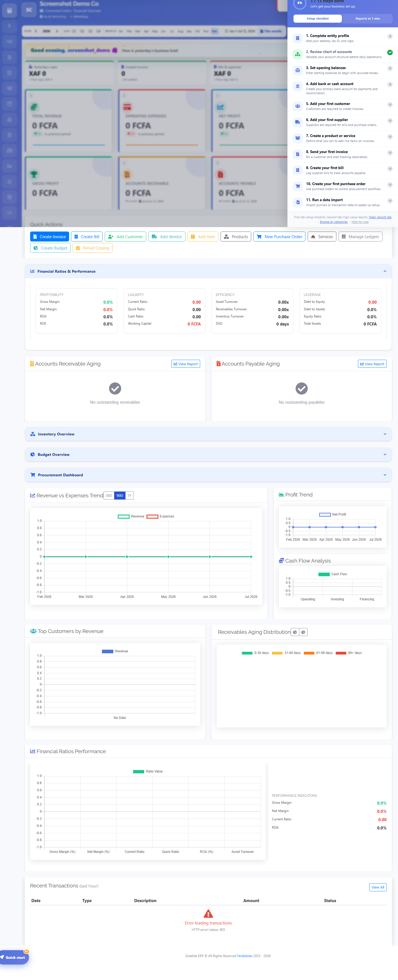Click the Add Vendor button
This screenshot has height=980, width=398.
[x=167, y=237]
